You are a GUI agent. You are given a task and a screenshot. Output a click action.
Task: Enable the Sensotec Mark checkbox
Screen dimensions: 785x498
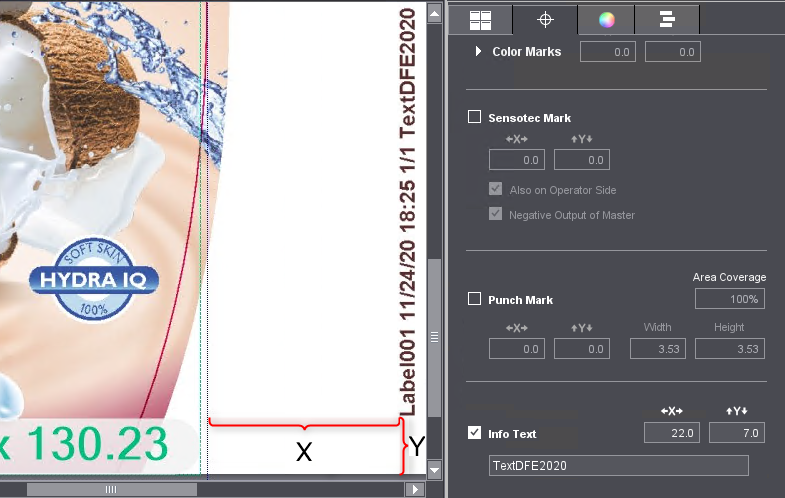[x=475, y=117]
